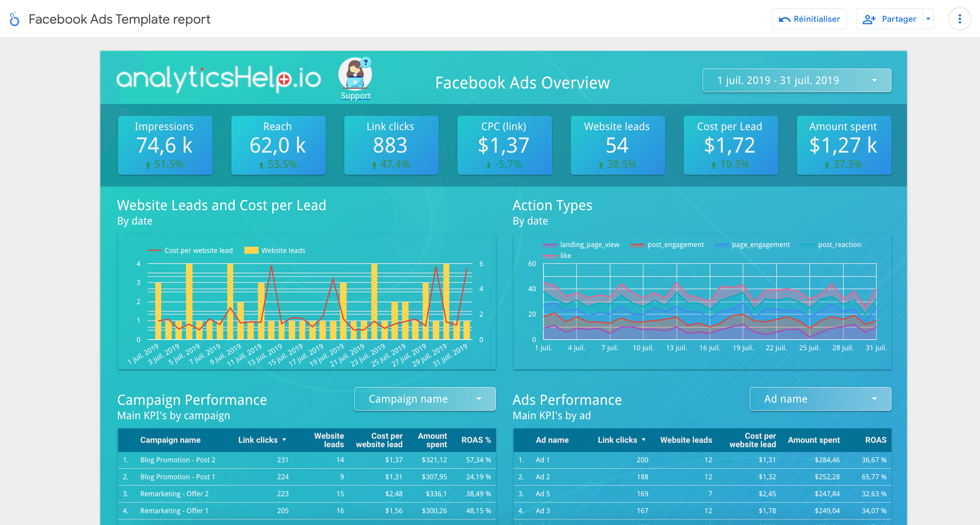Click the Reach scorecard

pos(278,145)
